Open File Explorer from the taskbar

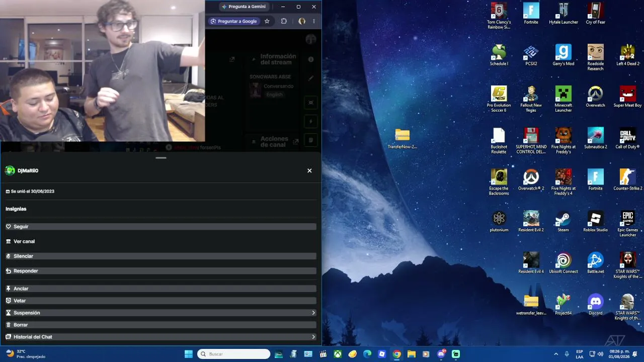(411, 354)
